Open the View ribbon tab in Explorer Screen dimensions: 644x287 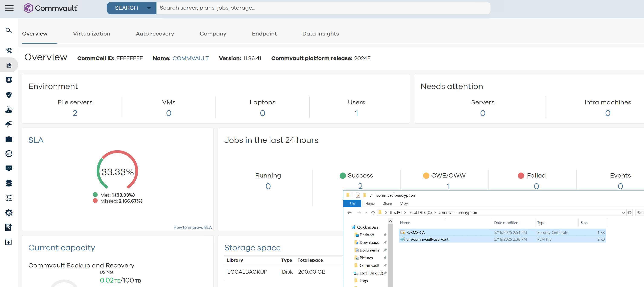coord(404,204)
